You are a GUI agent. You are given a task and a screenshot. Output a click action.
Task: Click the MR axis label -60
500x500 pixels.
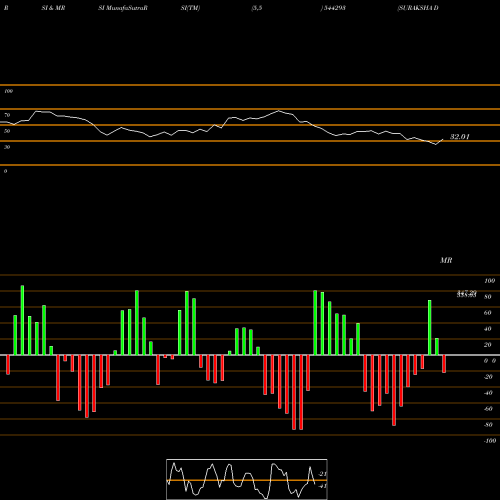[488, 409]
